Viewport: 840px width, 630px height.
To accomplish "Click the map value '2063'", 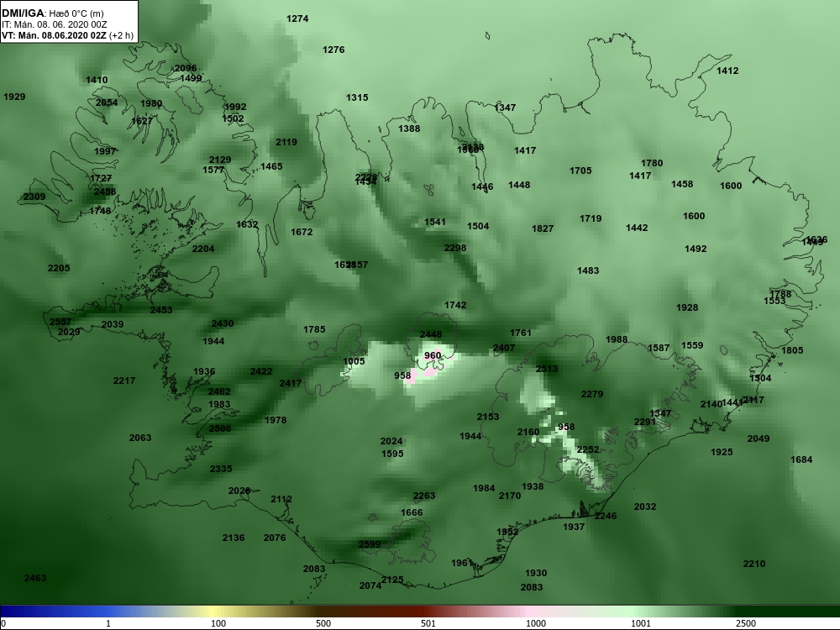I will point(139,438).
